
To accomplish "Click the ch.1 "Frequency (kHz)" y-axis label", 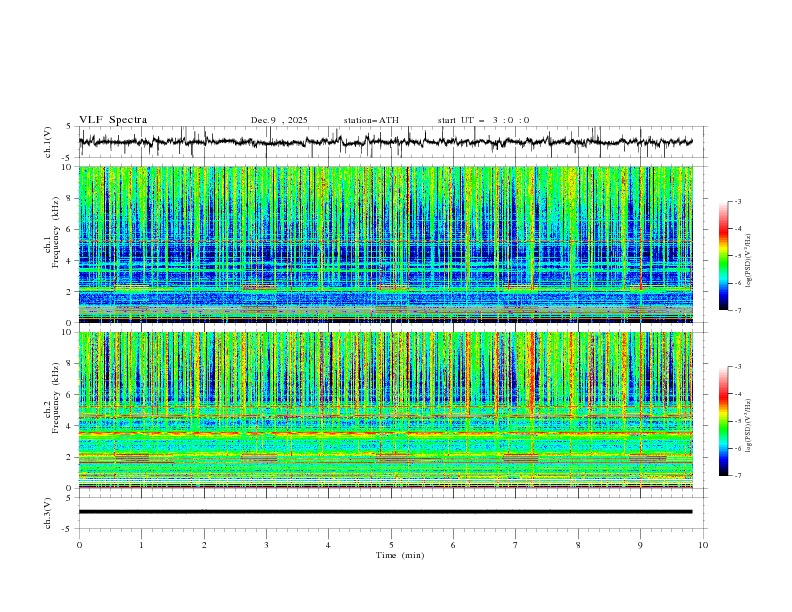I will (58, 232).
